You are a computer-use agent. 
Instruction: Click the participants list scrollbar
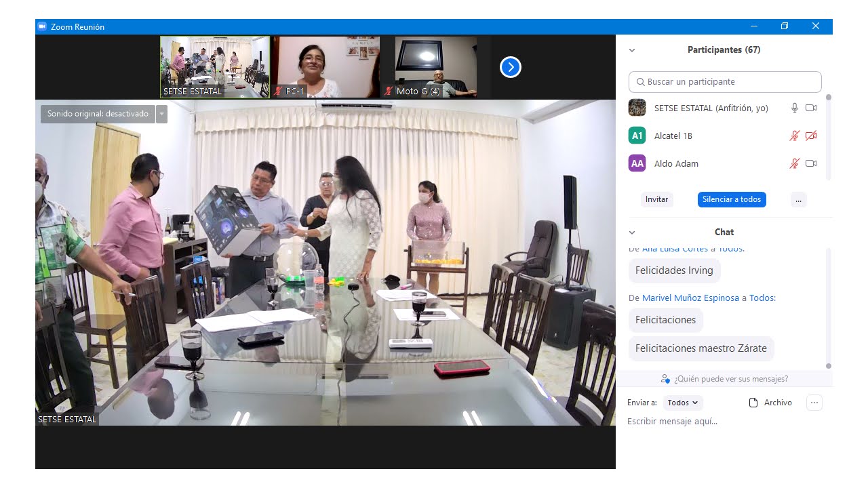(828, 136)
